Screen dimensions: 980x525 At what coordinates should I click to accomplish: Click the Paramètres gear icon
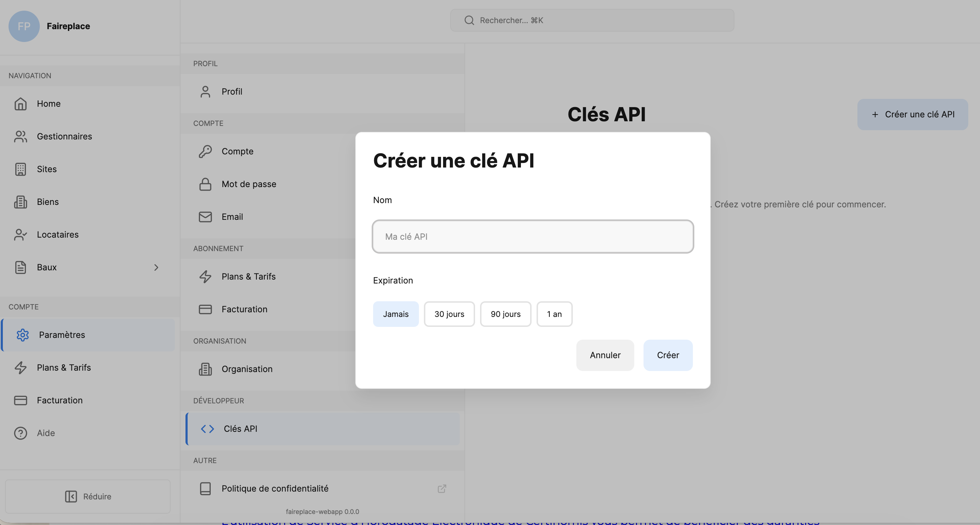(x=23, y=335)
